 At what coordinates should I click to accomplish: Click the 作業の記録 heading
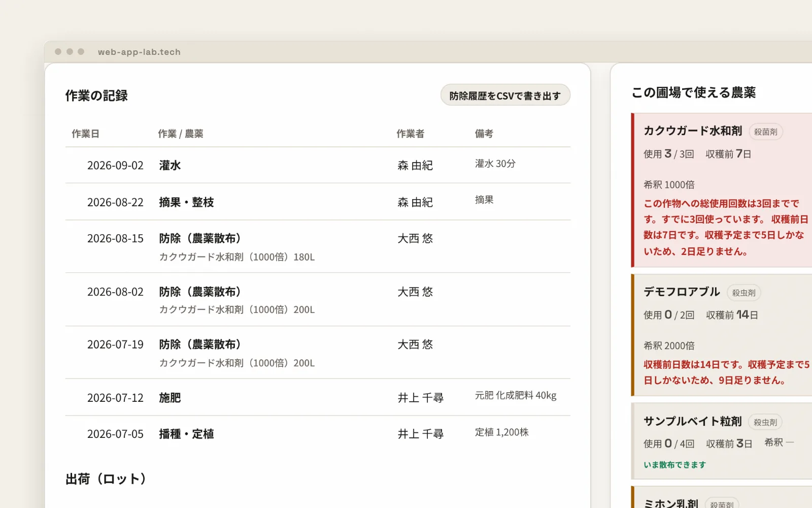(96, 96)
